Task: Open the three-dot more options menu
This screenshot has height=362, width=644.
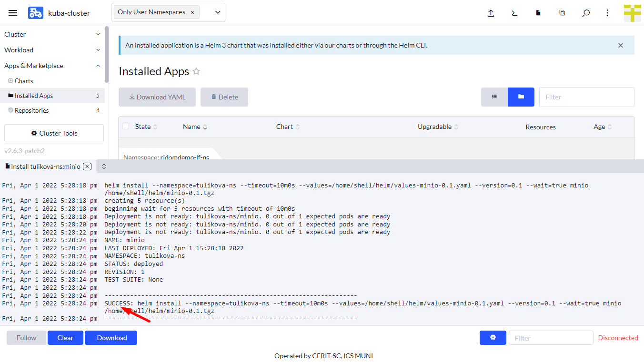Action: pos(607,13)
